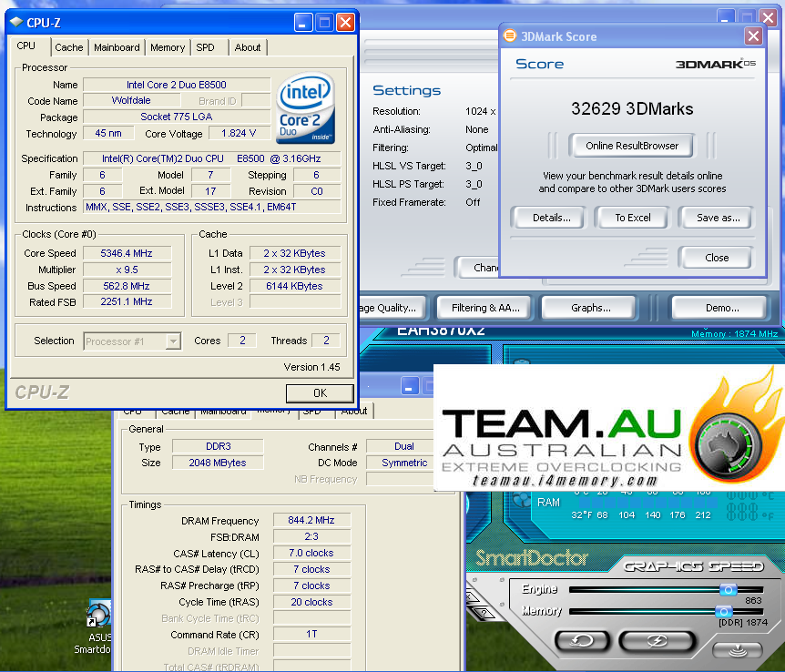Viewport: 785px width, 672px height.
Task: Click SmartDoctor's reset arrow button
Action: coord(582,640)
